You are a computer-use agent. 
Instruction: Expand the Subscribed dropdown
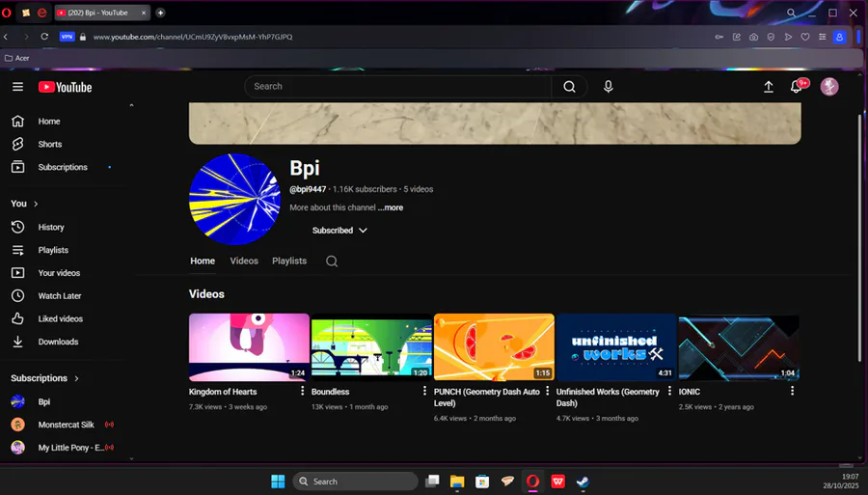point(339,231)
